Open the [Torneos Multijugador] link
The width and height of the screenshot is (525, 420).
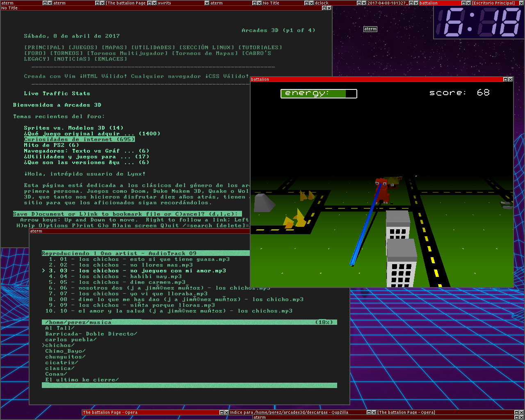(128, 53)
